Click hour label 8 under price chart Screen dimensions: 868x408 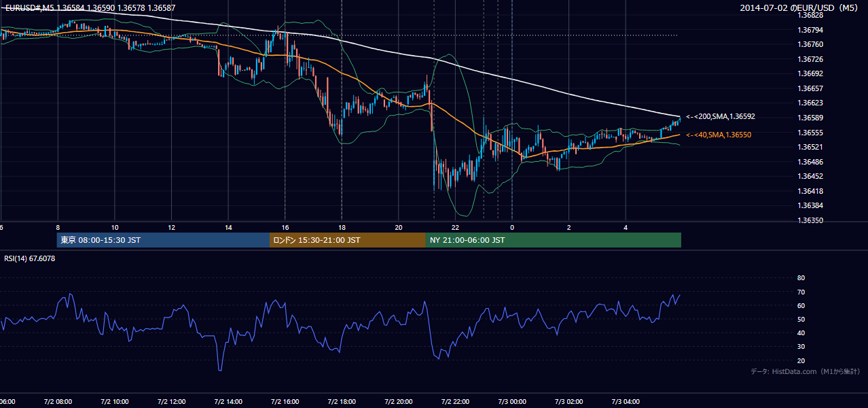(x=58, y=228)
